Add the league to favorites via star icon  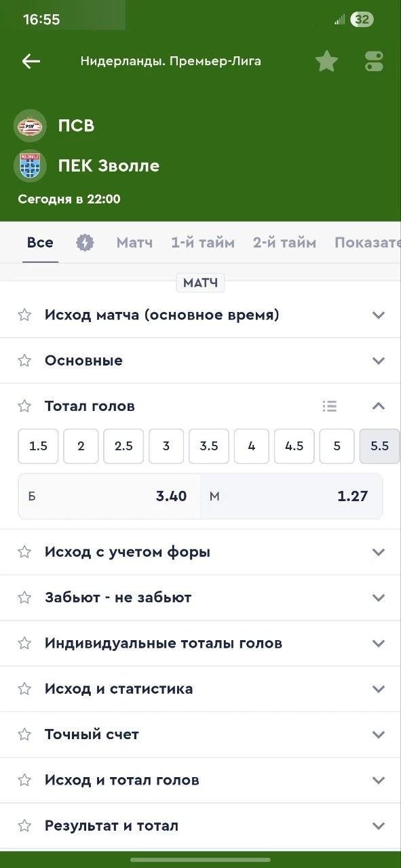(326, 60)
